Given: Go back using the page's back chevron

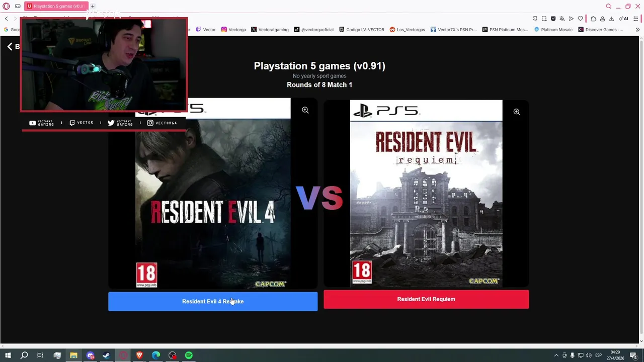Looking at the screenshot, I should click(x=10, y=46).
